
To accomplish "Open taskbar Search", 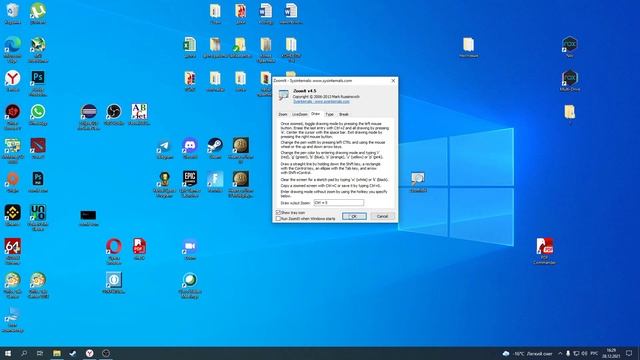I will tap(24, 353).
